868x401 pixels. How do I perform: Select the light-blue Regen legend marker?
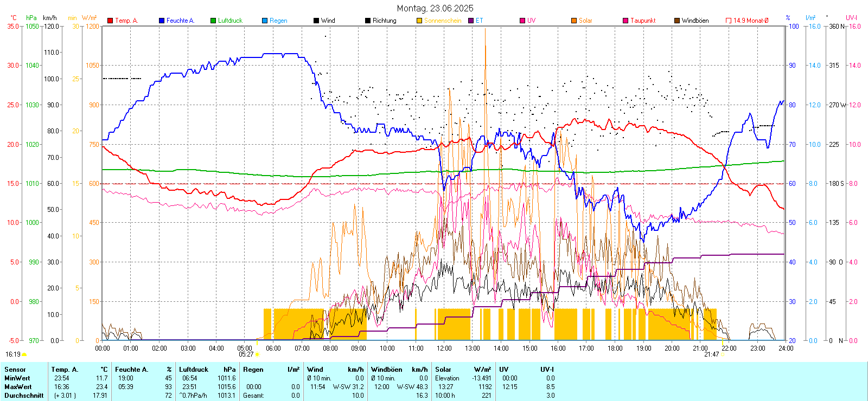(265, 21)
